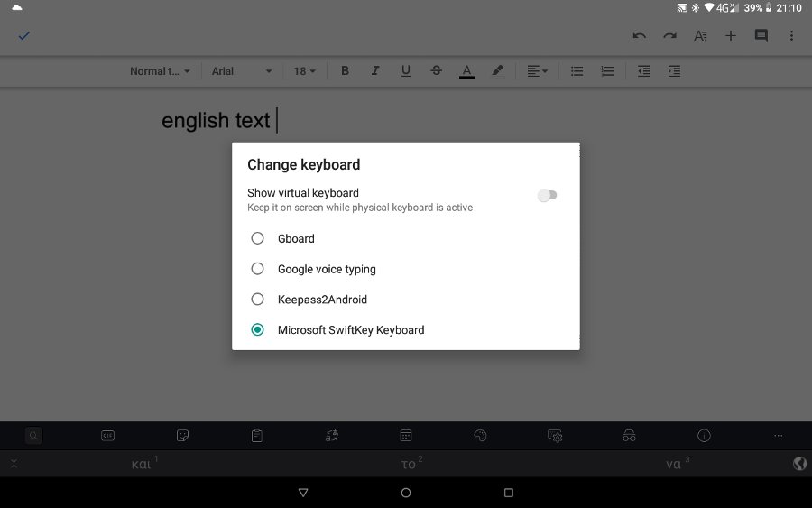Tap the SwiftKey toolbar search icon
Viewport: 812px width, 508px height.
coord(33,436)
